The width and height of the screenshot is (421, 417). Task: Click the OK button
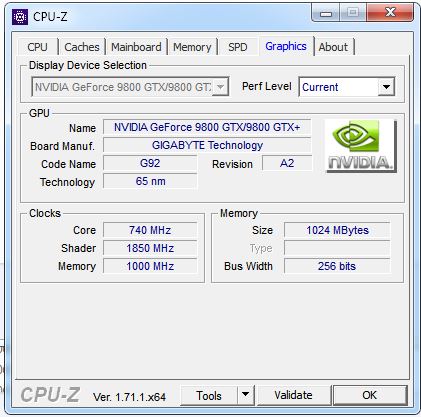[370, 395]
